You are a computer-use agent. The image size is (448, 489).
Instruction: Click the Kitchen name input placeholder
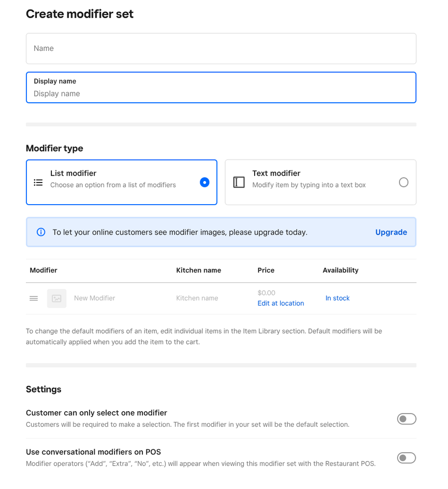[x=197, y=298]
